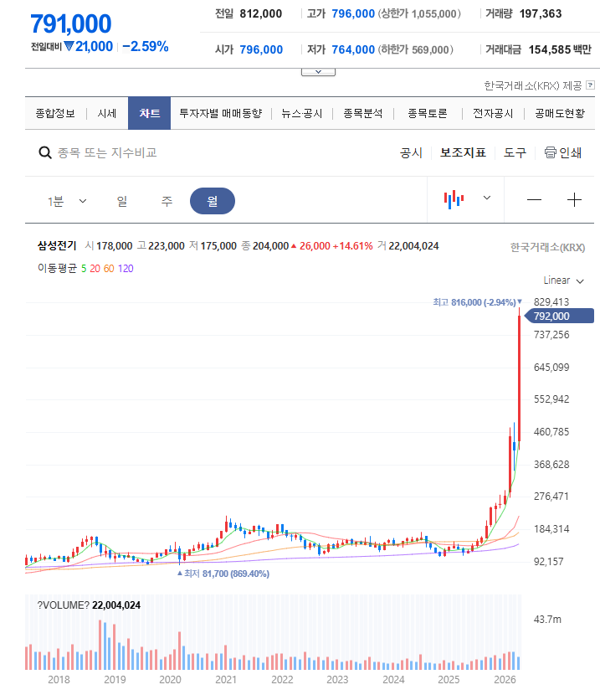Open the candlestick chart type icon
Screen dimensions: 600x700
(454, 199)
